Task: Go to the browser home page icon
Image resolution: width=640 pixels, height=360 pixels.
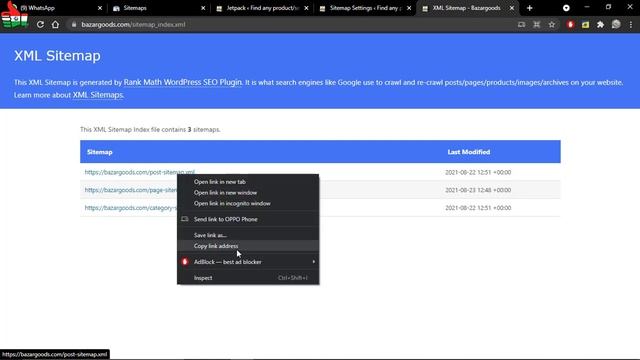Action: (x=55, y=24)
